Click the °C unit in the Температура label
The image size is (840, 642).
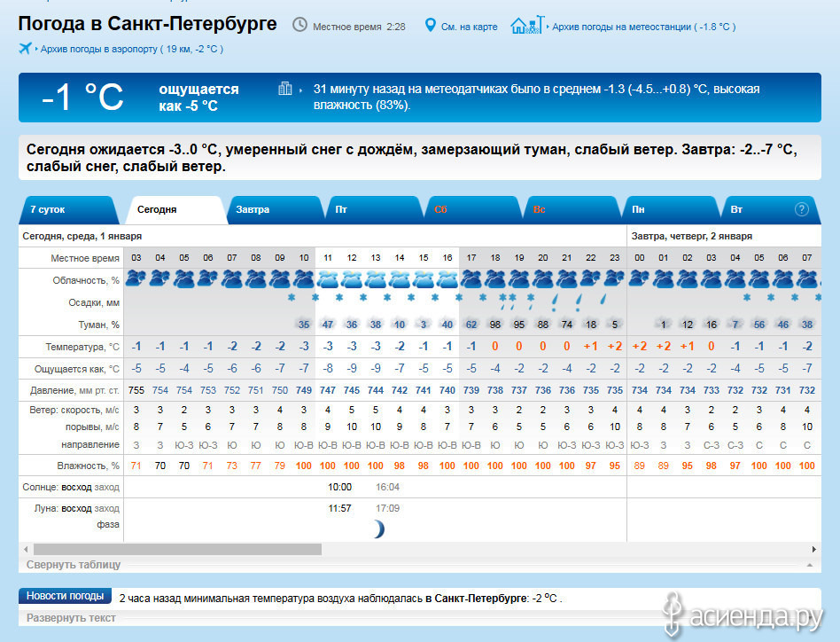(114, 347)
